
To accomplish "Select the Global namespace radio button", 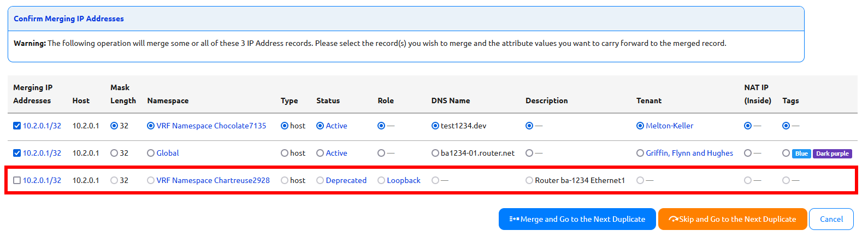I will click(x=151, y=153).
